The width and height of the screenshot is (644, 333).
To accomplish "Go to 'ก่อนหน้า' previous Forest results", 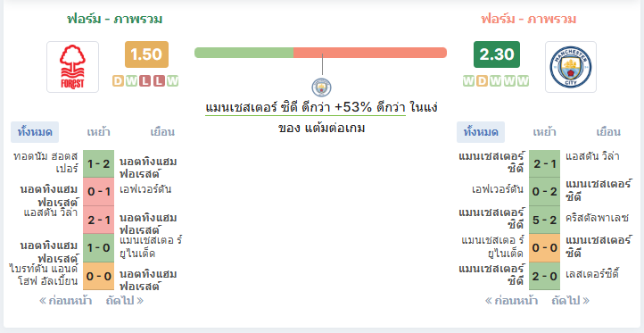I will [66, 301].
